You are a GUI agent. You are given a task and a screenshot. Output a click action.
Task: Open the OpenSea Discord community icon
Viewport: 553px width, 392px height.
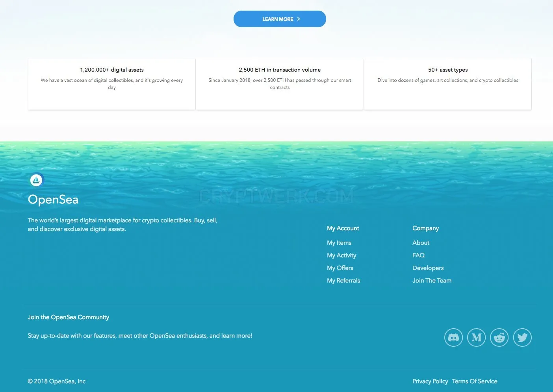point(453,337)
